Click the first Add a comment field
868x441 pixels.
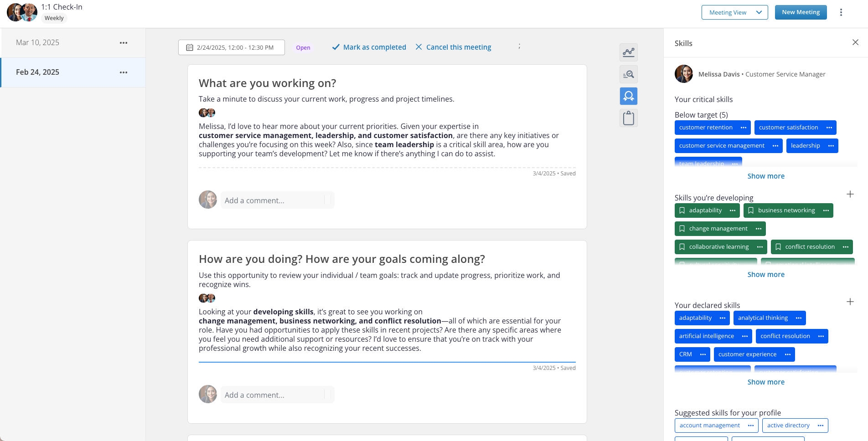274,200
